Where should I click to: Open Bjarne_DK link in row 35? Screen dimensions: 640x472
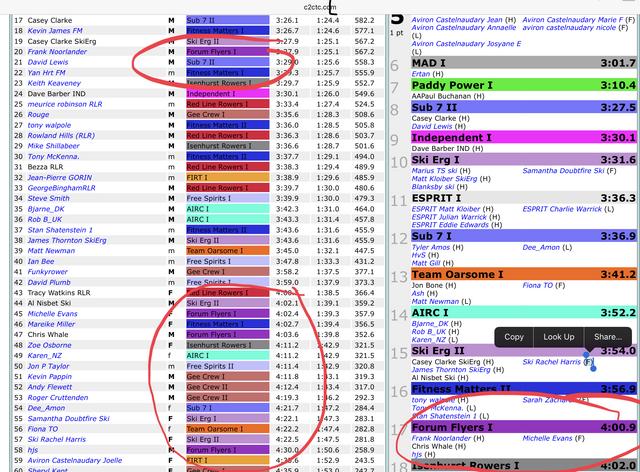pos(46,209)
